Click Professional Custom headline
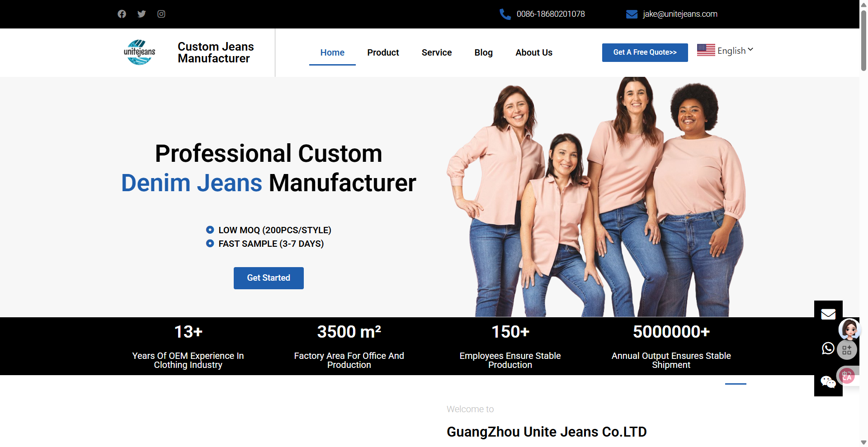The height and width of the screenshot is (447, 868). point(269,153)
